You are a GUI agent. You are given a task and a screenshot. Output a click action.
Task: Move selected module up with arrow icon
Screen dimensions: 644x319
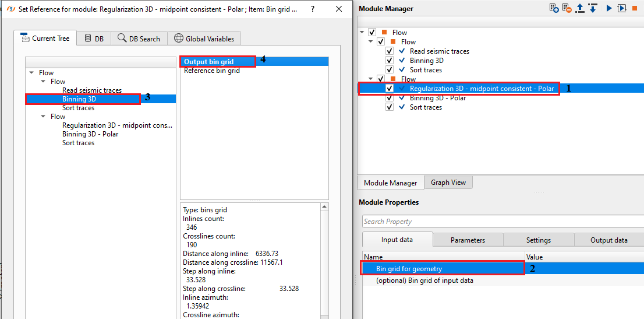pyautogui.click(x=580, y=8)
